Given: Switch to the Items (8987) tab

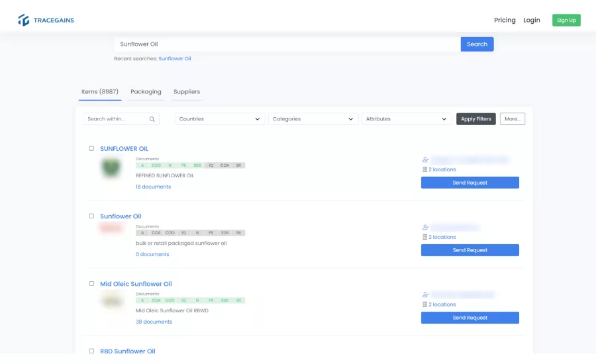Looking at the screenshot, I should [x=100, y=92].
